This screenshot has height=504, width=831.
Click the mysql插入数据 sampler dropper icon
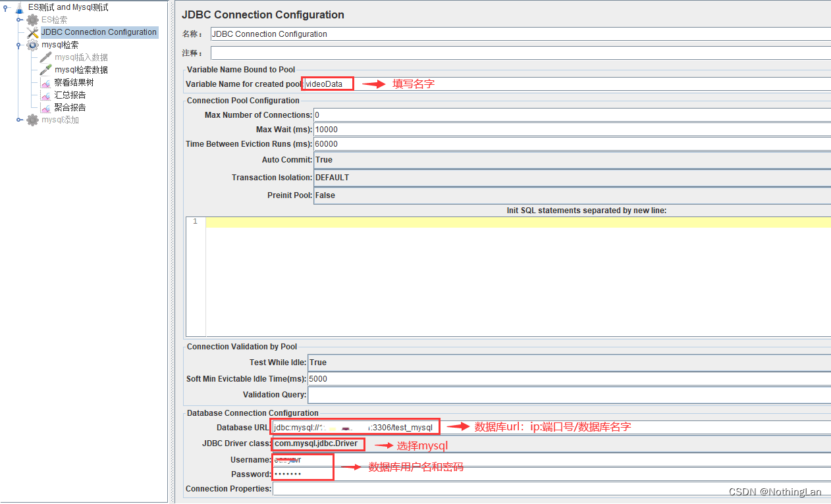point(44,57)
